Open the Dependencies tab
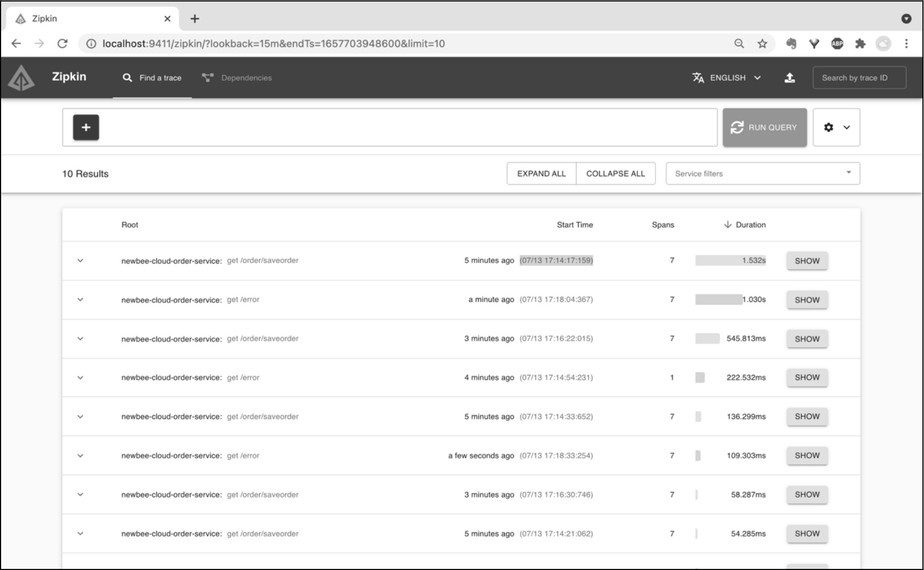The height and width of the screenshot is (570, 924). click(237, 78)
